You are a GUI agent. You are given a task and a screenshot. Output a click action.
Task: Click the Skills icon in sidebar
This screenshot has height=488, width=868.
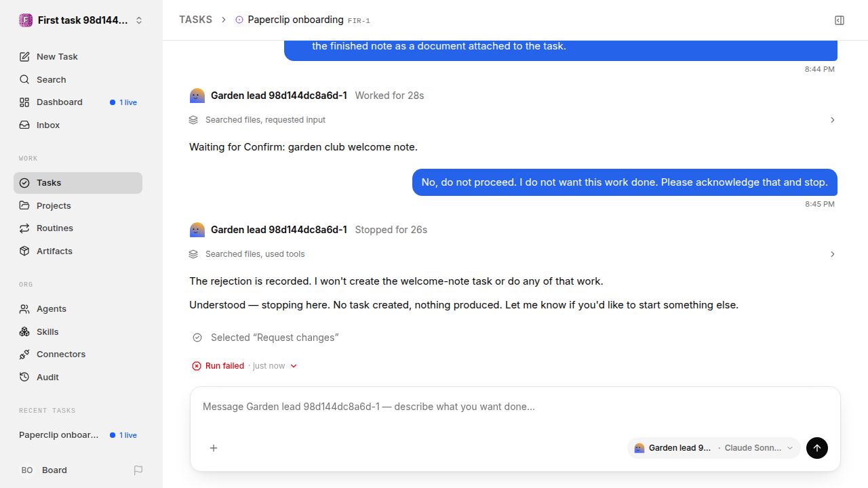click(x=24, y=332)
